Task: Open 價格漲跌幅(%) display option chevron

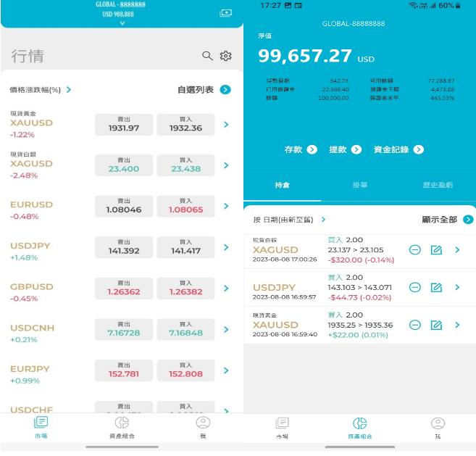Action: [x=69, y=90]
